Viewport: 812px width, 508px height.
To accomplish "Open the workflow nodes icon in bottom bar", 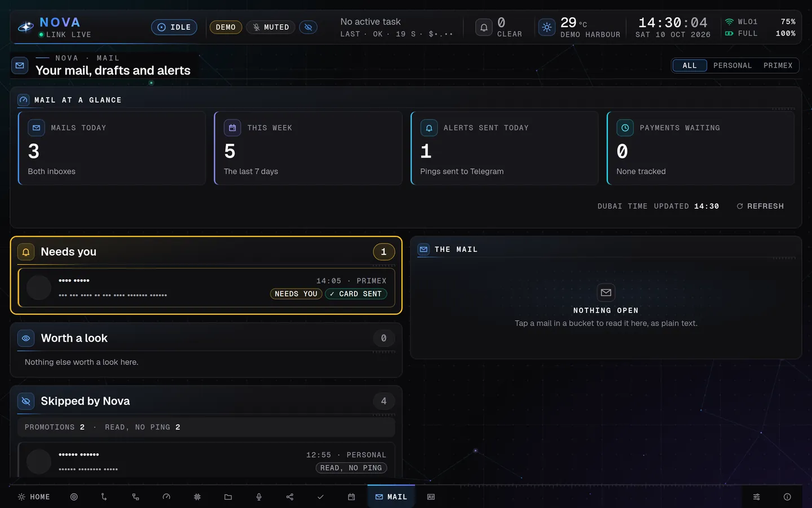I will click(135, 497).
